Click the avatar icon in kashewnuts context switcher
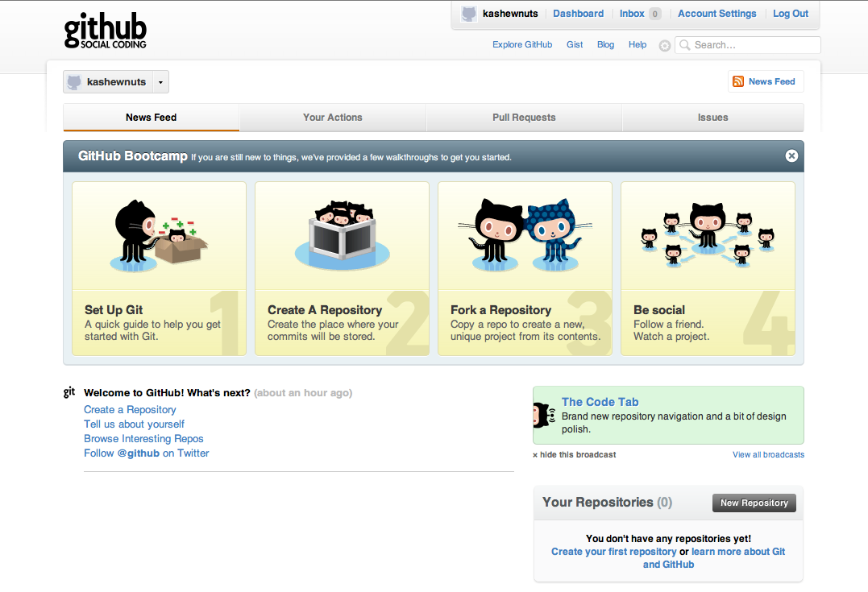868x592 pixels. 74,82
